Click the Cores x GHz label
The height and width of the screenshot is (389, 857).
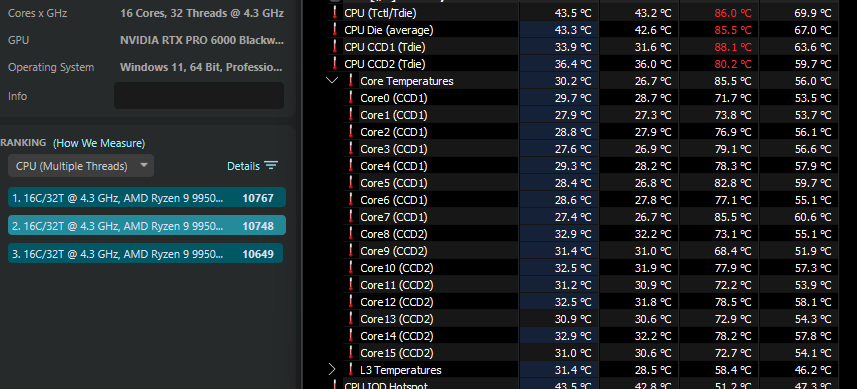pos(37,13)
